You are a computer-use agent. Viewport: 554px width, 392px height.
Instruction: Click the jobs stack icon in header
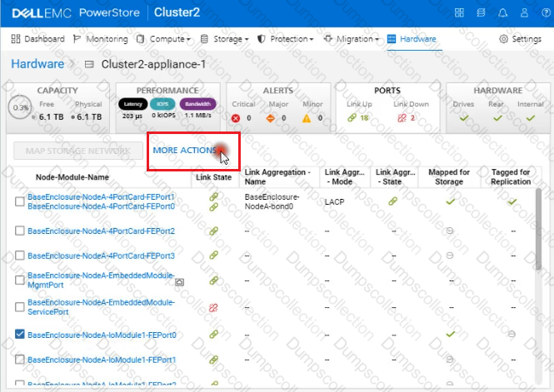click(x=482, y=13)
